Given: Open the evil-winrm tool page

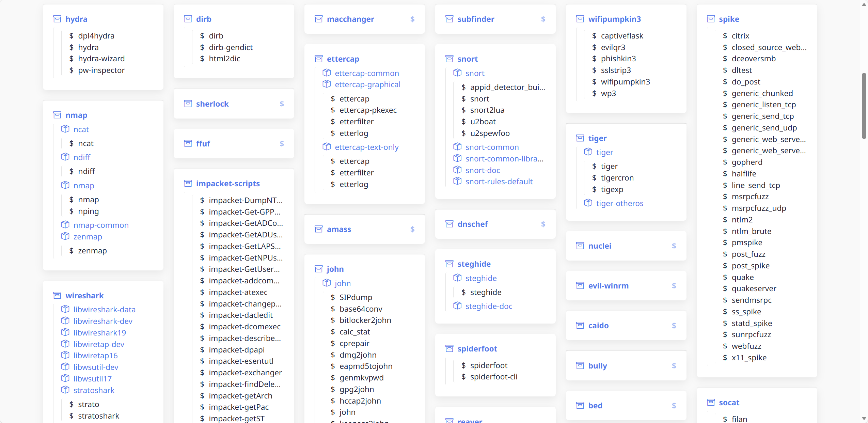Looking at the screenshot, I should click(608, 286).
